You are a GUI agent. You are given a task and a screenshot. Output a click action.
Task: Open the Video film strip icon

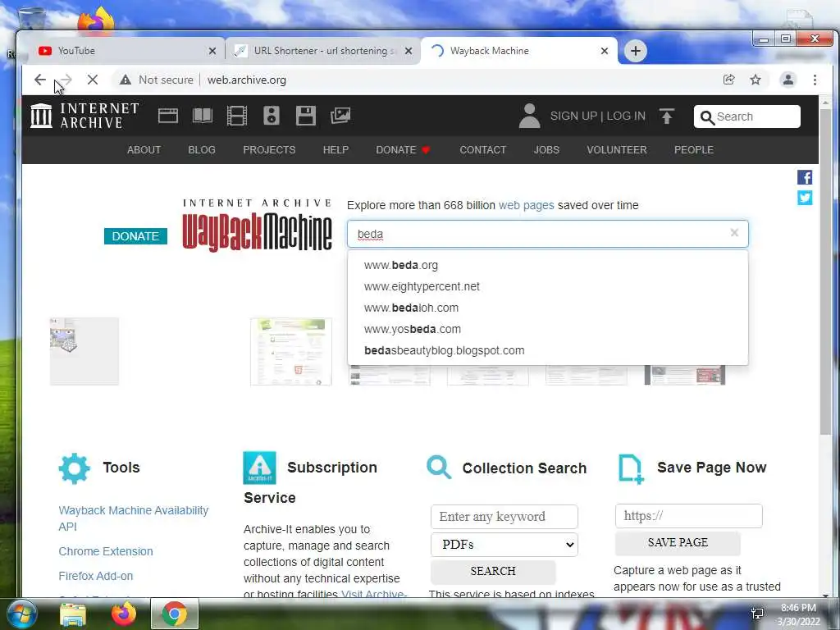(x=237, y=116)
